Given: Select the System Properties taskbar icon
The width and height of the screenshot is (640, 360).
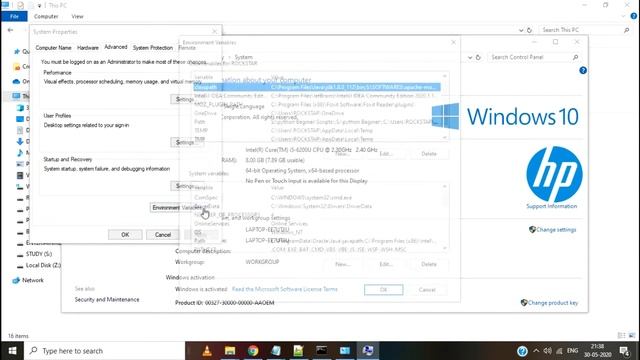Looking at the screenshot, I should (x=368, y=351).
